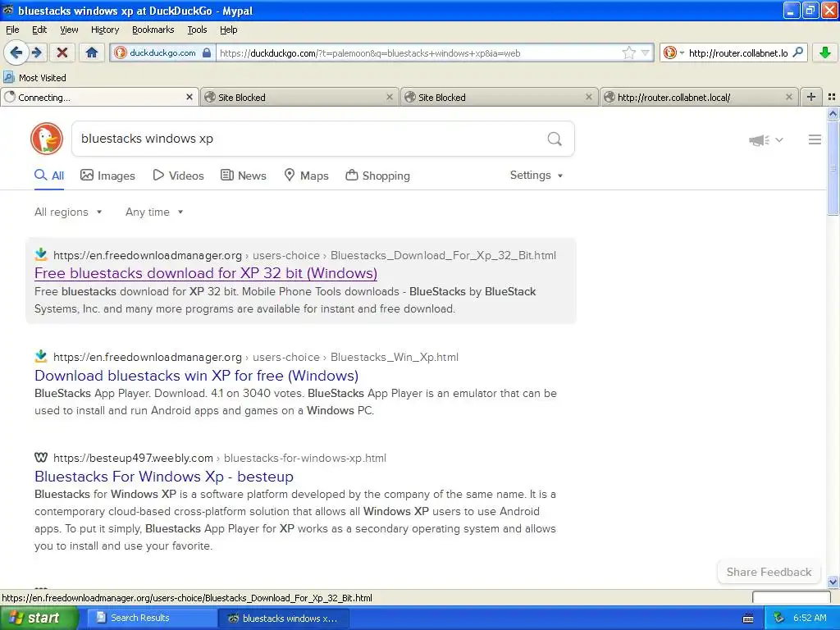
Task: Select the News results tab
Action: click(244, 176)
